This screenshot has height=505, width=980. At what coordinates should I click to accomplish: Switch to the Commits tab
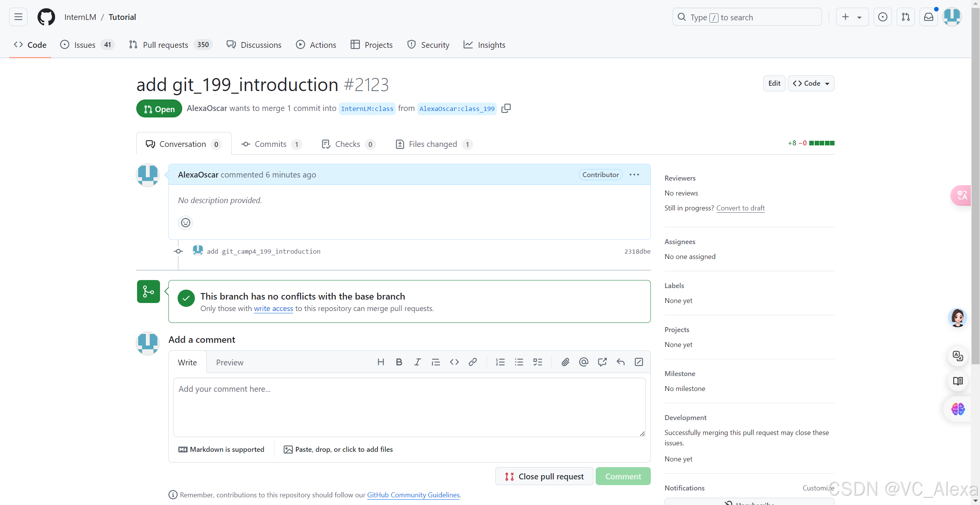(271, 144)
